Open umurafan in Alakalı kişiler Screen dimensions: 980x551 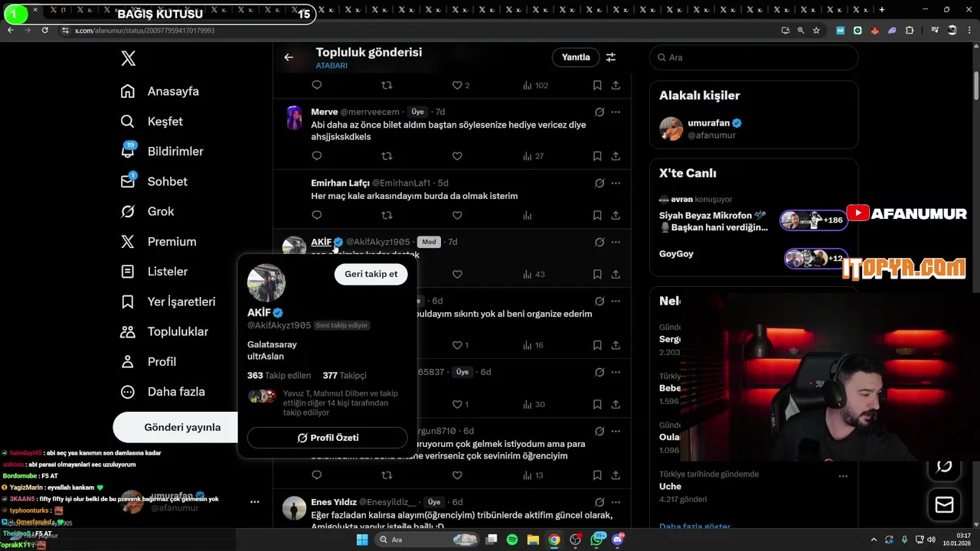pos(753,129)
